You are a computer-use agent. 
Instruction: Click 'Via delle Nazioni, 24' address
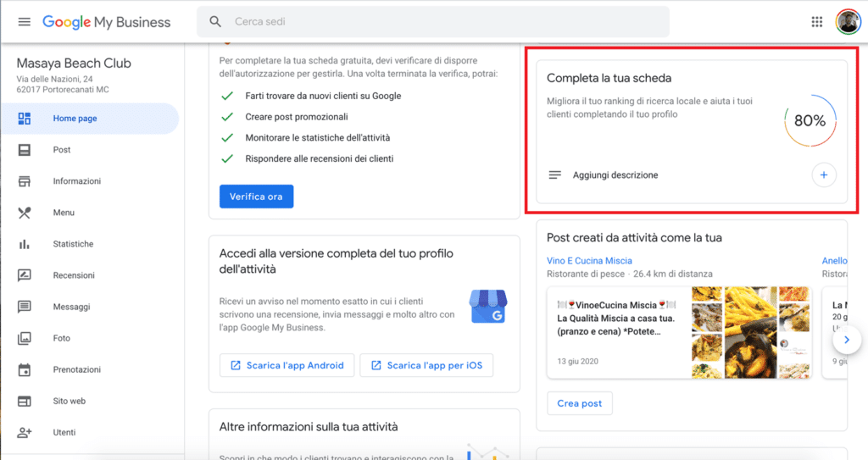coord(54,79)
